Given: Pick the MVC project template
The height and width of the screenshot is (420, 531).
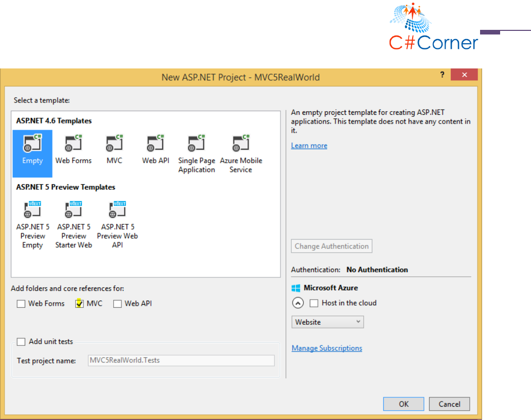Looking at the screenshot, I should coord(114,149).
